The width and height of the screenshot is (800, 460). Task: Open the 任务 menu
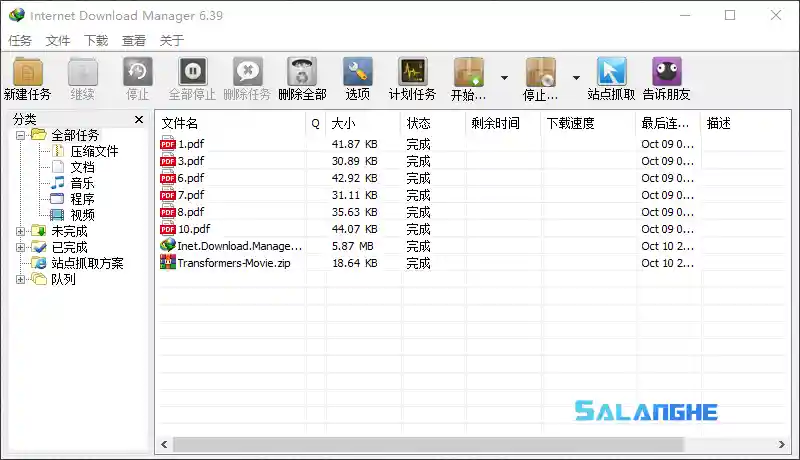click(x=20, y=40)
